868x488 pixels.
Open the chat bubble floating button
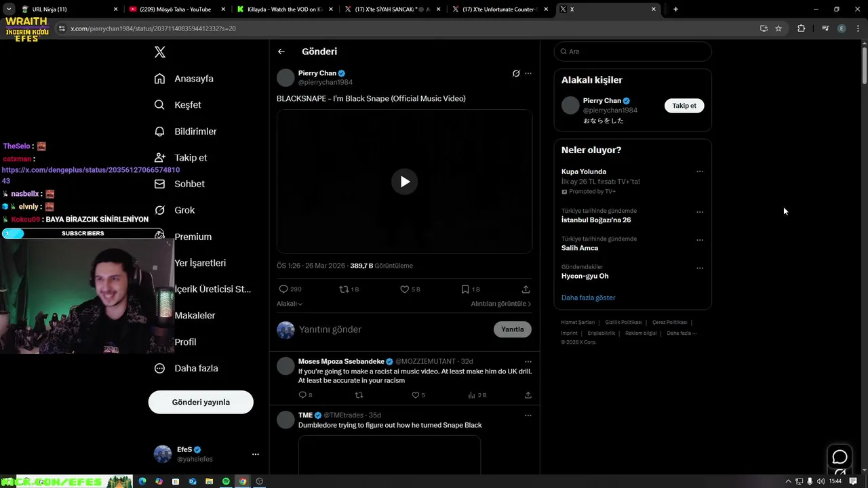[x=840, y=457]
